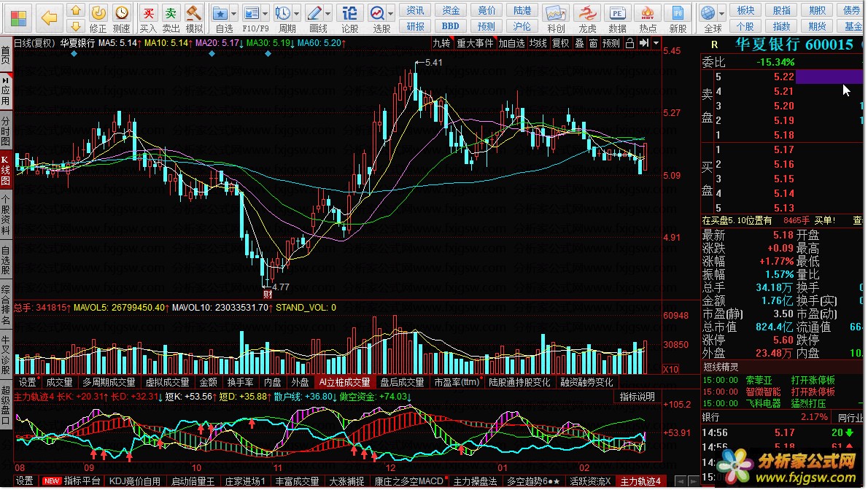868x490 pixels.
Task: Toggle 均线 moving averages display
Action: click(x=538, y=43)
